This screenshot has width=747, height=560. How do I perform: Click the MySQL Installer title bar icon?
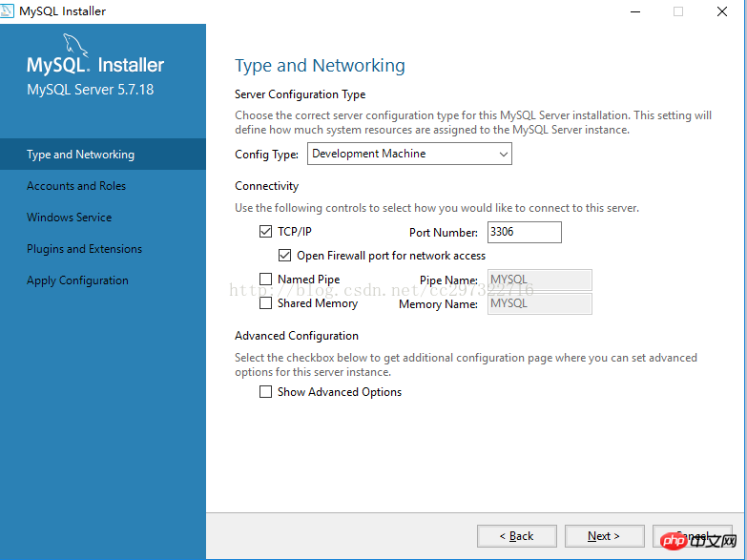point(7,10)
